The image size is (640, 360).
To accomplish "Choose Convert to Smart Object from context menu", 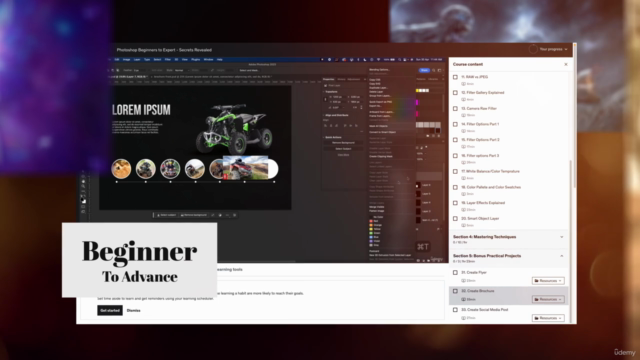I will [x=382, y=132].
